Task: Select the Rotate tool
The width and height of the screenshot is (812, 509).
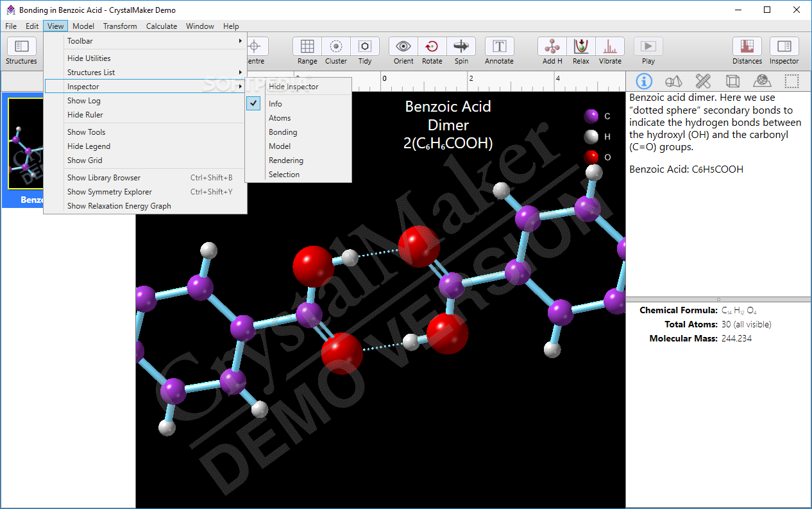Action: (x=432, y=51)
